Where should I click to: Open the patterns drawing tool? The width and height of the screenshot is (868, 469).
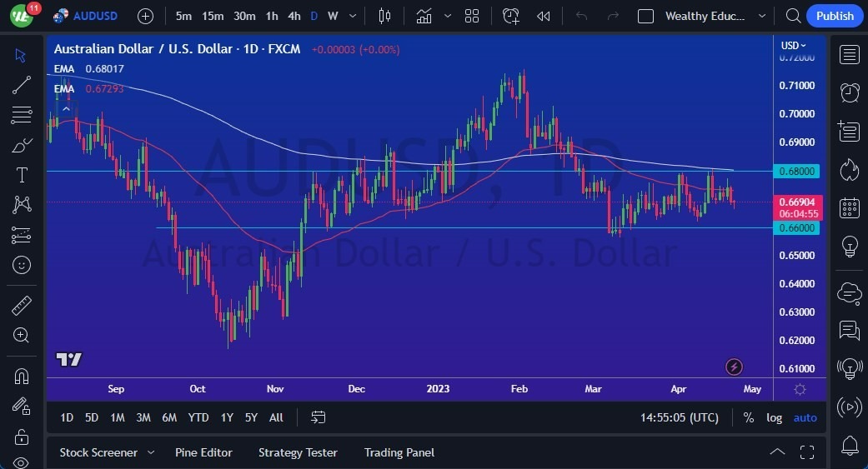pyautogui.click(x=21, y=205)
